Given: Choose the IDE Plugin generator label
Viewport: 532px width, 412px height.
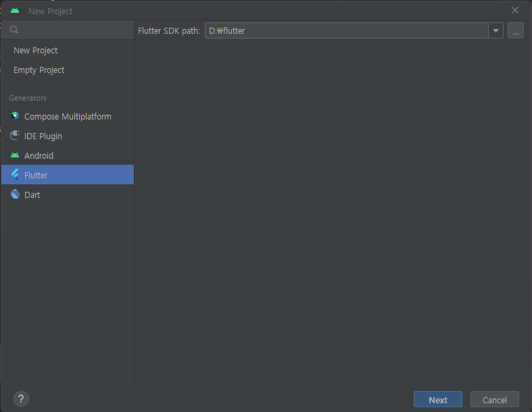Looking at the screenshot, I should click(43, 136).
